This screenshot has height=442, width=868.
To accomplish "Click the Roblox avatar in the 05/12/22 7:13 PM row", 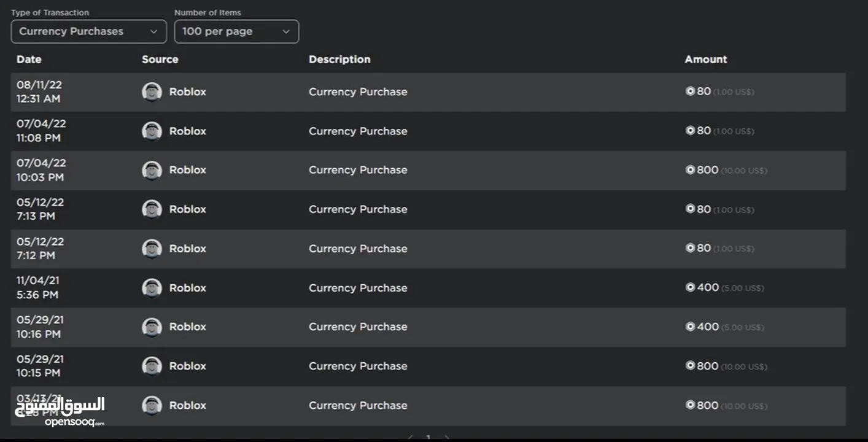I will pyautogui.click(x=152, y=209).
